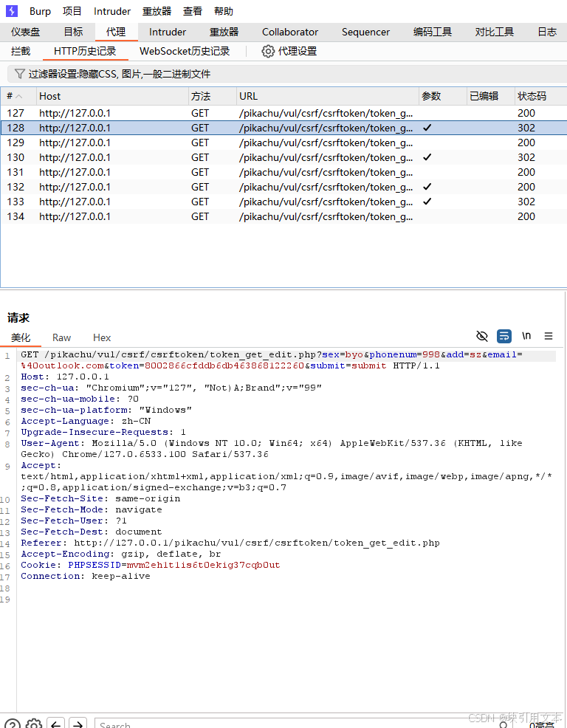Screen dimensions: 567x728
Task: Select history row 131
Action: click(x=283, y=172)
